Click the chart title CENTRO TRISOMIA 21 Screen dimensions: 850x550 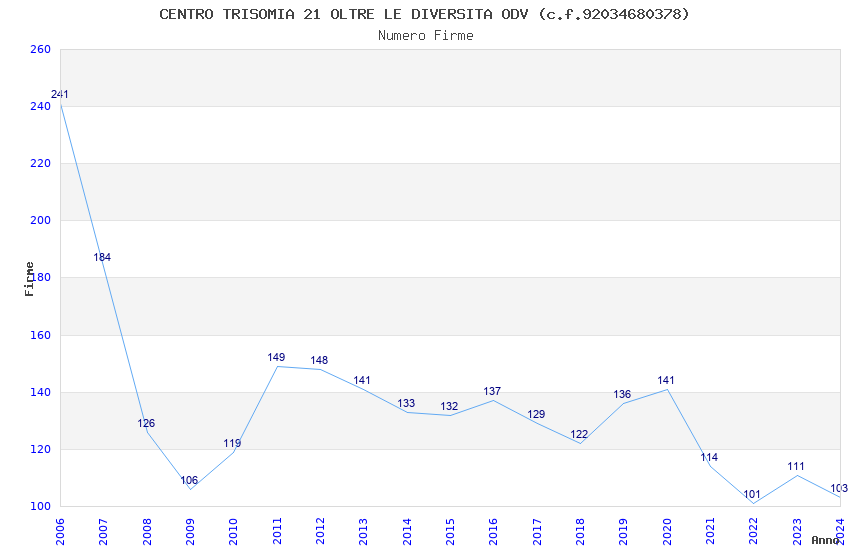tap(424, 14)
